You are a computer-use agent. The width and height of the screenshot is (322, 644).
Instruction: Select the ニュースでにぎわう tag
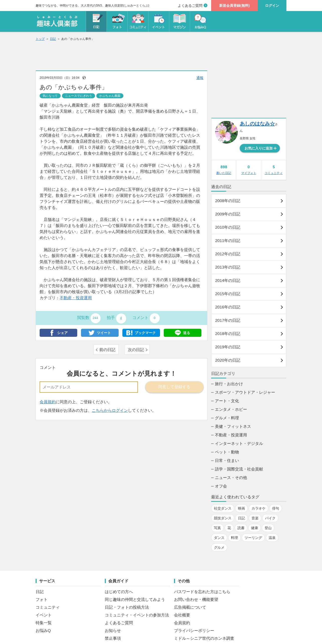click(78, 96)
